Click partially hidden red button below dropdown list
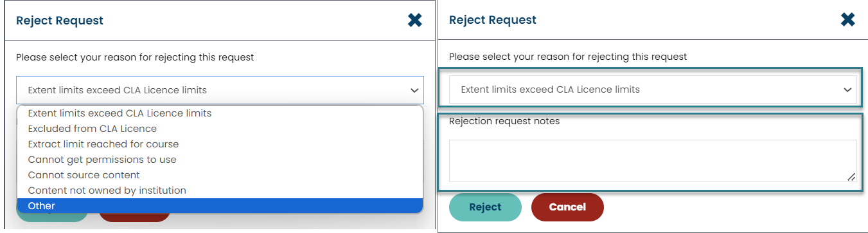This screenshot has height=233, width=868. click(134, 218)
